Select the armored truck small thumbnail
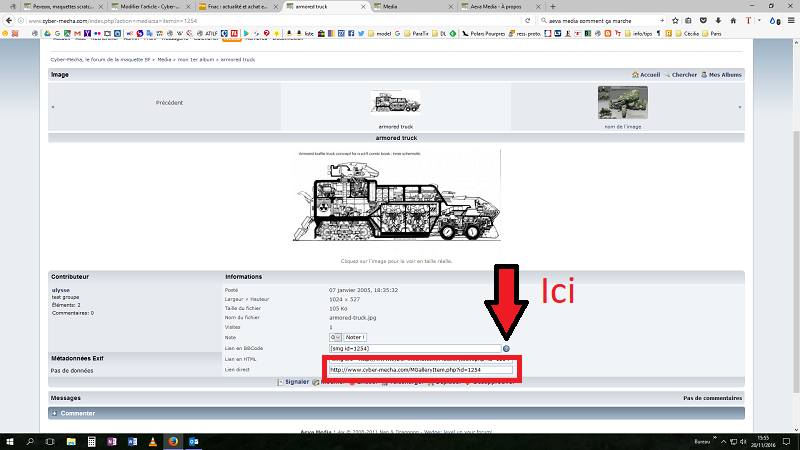 click(396, 102)
